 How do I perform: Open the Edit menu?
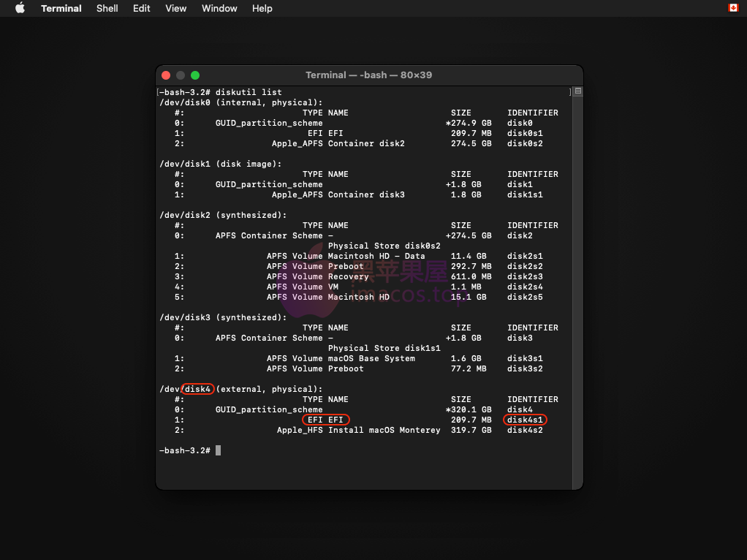tap(142, 8)
